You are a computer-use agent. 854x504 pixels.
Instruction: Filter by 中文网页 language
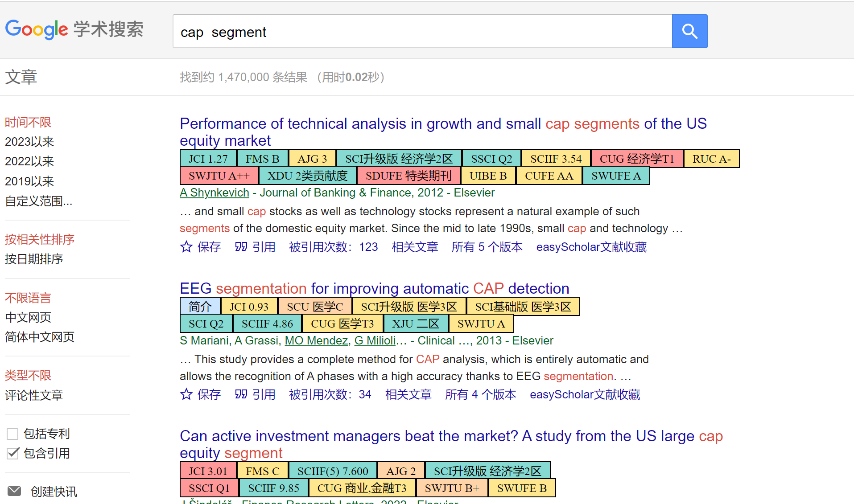point(28,317)
